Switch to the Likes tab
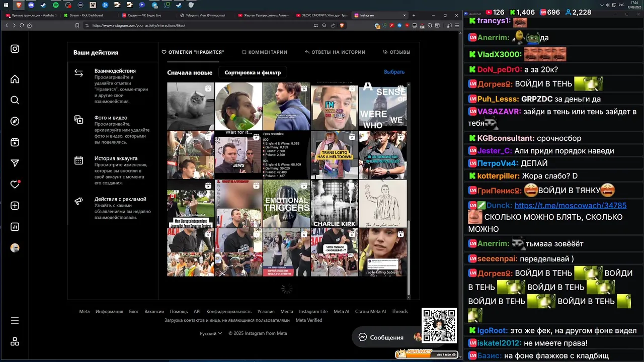This screenshot has height=362, width=644. (x=193, y=52)
